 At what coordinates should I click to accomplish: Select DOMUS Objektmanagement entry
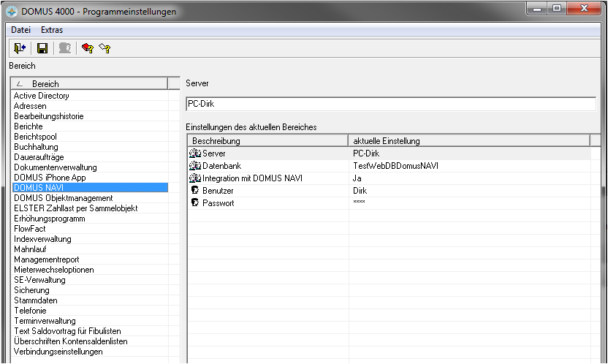click(x=91, y=198)
